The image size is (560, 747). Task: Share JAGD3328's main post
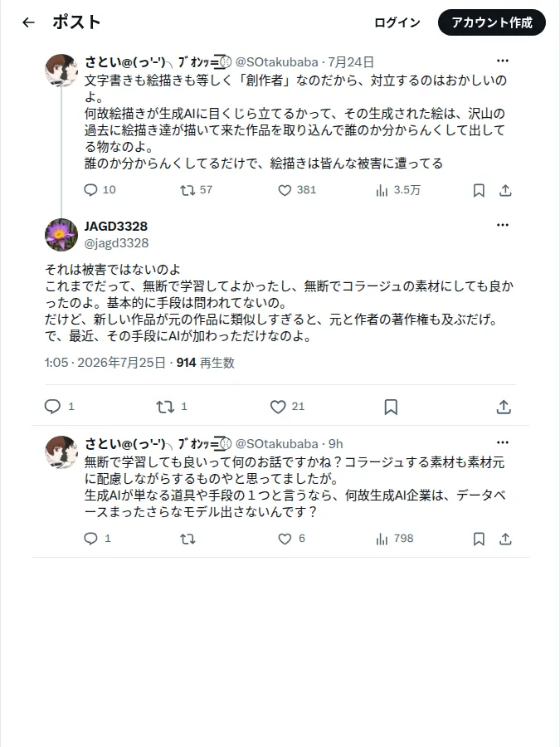coord(504,407)
